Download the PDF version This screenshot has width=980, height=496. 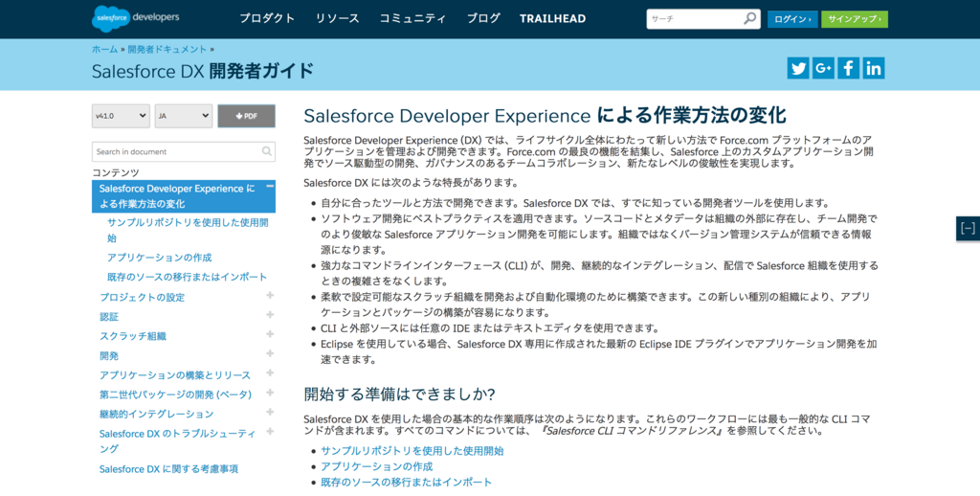(246, 116)
